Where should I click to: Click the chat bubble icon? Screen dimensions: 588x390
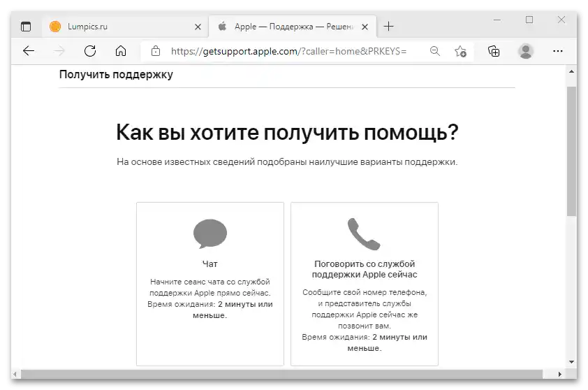click(x=210, y=233)
